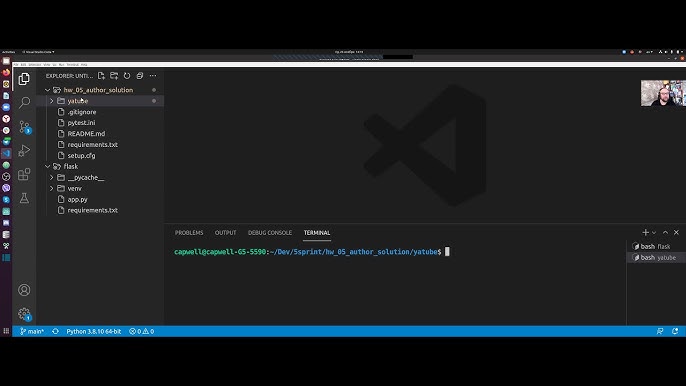
Task: Click the sync changes icon in status bar
Action: coord(55,331)
